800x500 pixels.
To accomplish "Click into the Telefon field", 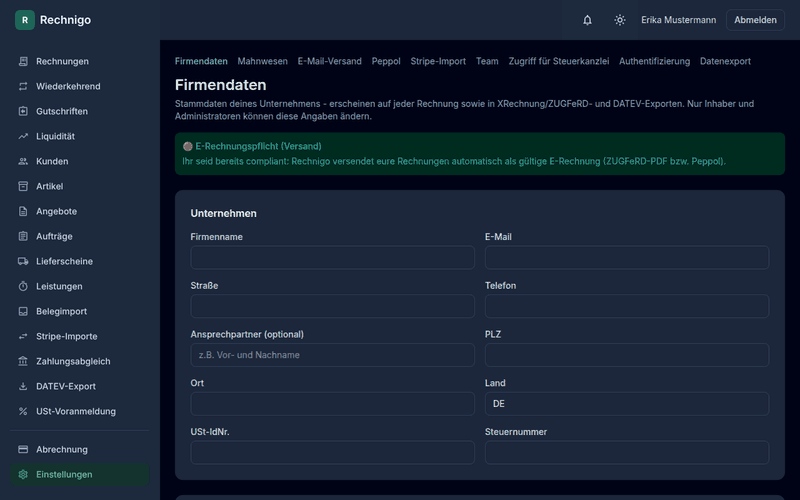I will [x=627, y=306].
